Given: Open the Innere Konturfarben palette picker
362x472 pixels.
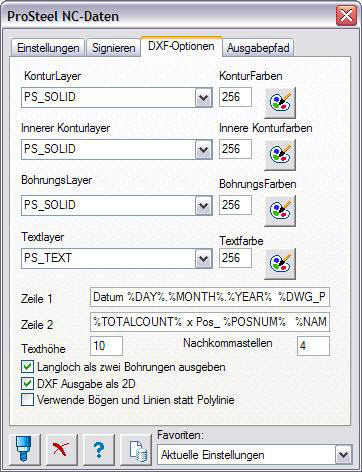Looking at the screenshot, I should click(x=280, y=154).
